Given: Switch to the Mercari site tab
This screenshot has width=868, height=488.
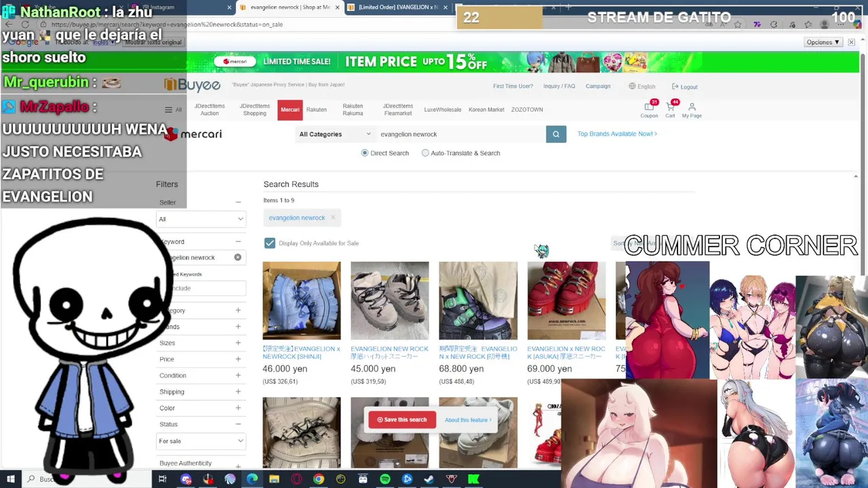Looking at the screenshot, I should pos(290,110).
